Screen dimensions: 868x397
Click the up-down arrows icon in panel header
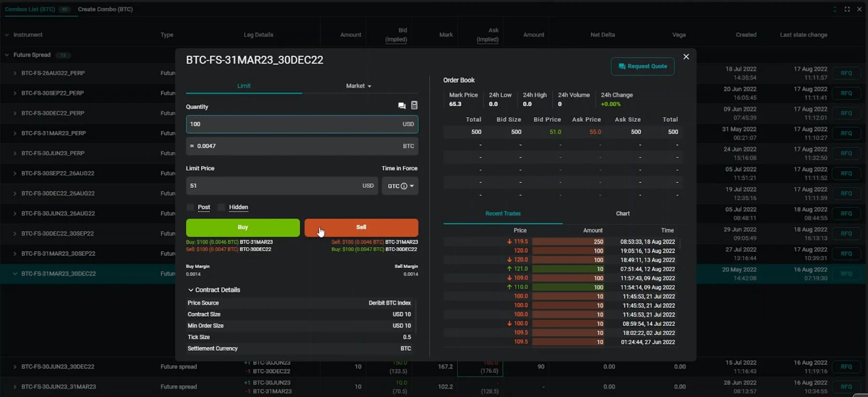point(835,9)
